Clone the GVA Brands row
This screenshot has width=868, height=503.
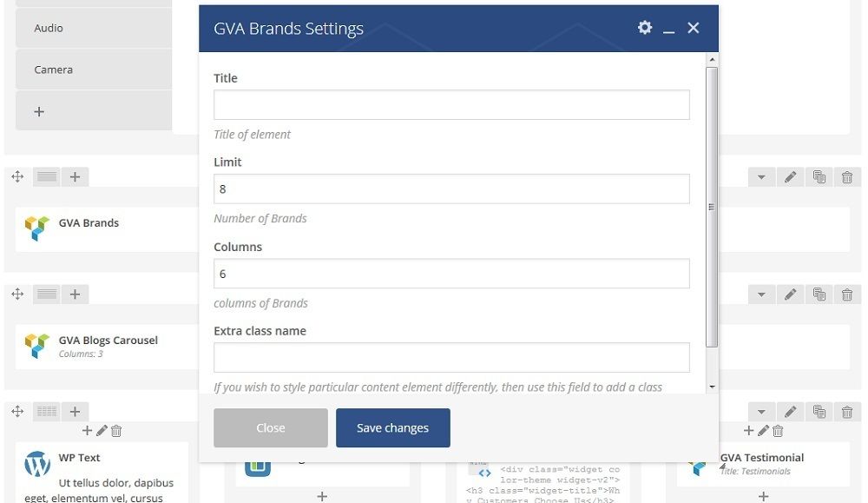819,177
